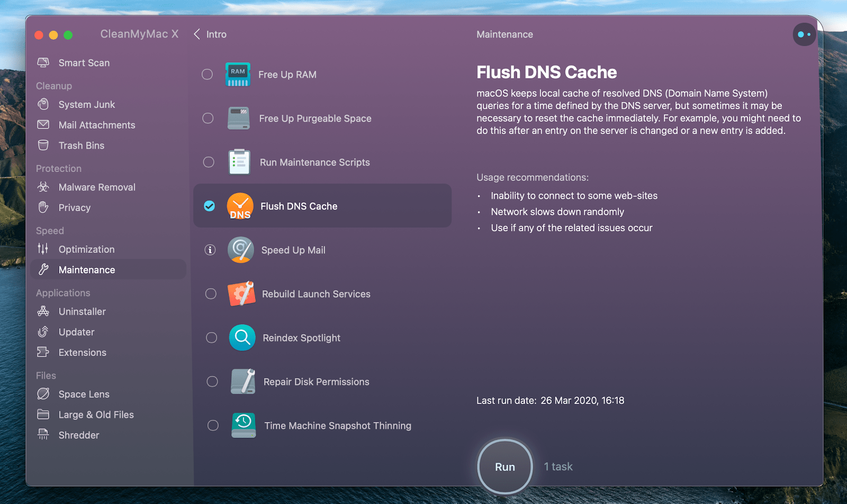Viewport: 847px width, 504px height.
Task: Select Time Machine Snapshot Thinning label
Action: [338, 426]
